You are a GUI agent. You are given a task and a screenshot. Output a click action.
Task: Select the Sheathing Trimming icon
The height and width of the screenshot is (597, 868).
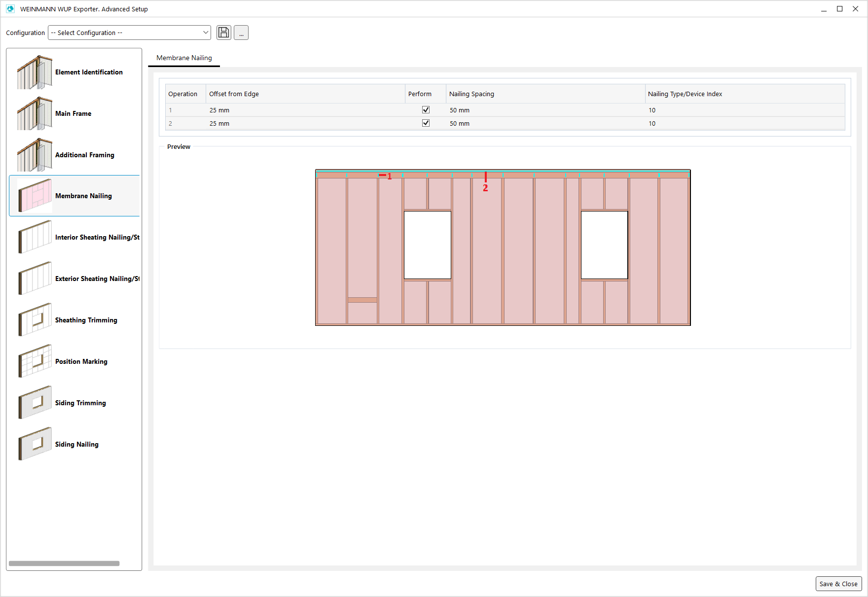(x=35, y=320)
